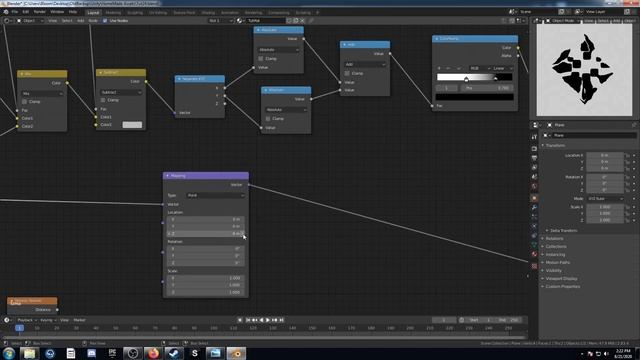Click the material name field
Screen dimensions: 640x360
[265, 20]
